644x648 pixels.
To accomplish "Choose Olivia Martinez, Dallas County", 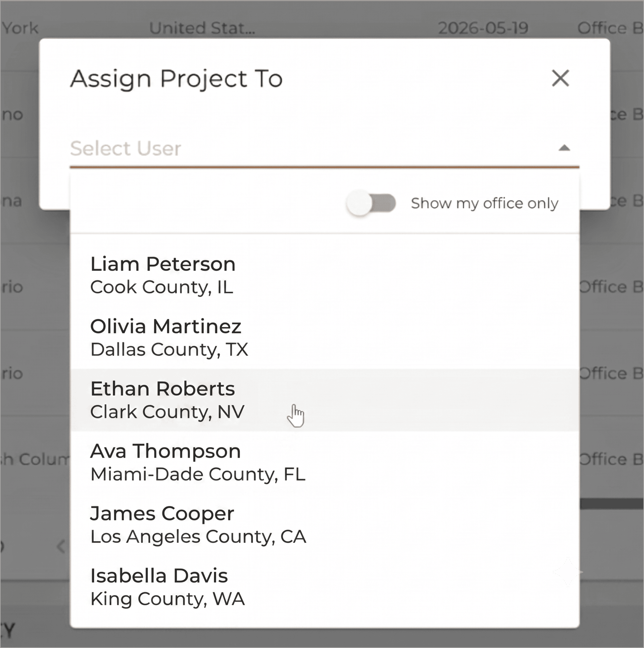I will pos(324,338).
